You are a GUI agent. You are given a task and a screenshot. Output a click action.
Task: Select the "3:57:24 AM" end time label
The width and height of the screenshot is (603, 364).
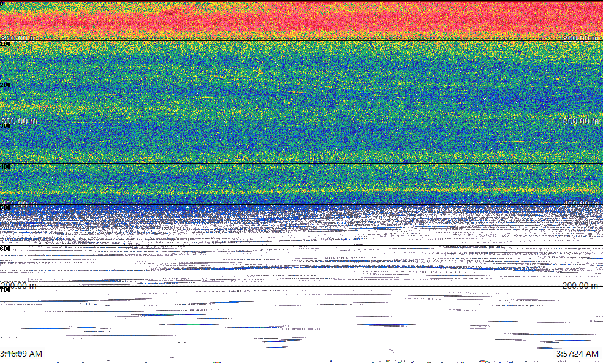click(578, 354)
